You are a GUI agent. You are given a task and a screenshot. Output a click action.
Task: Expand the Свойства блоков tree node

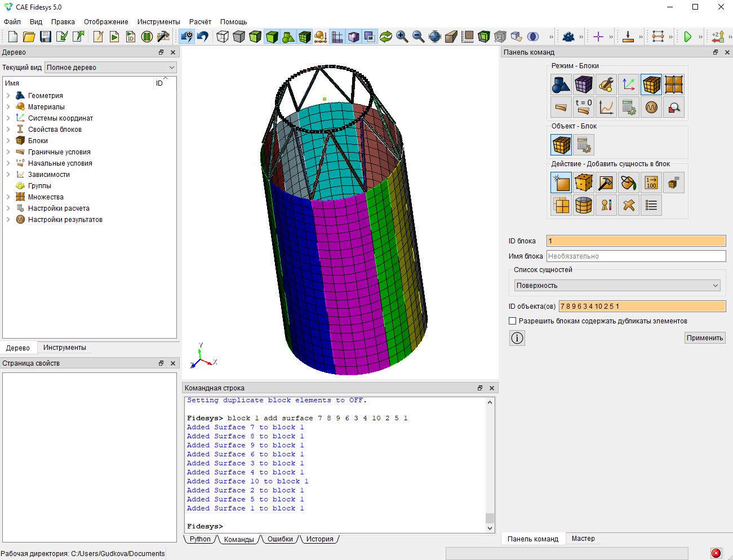pyautogui.click(x=8, y=130)
